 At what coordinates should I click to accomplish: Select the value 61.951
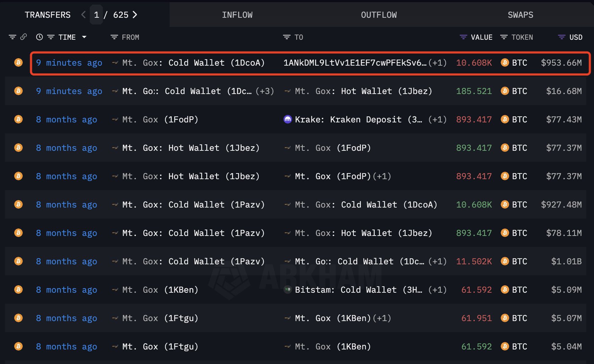[477, 318]
